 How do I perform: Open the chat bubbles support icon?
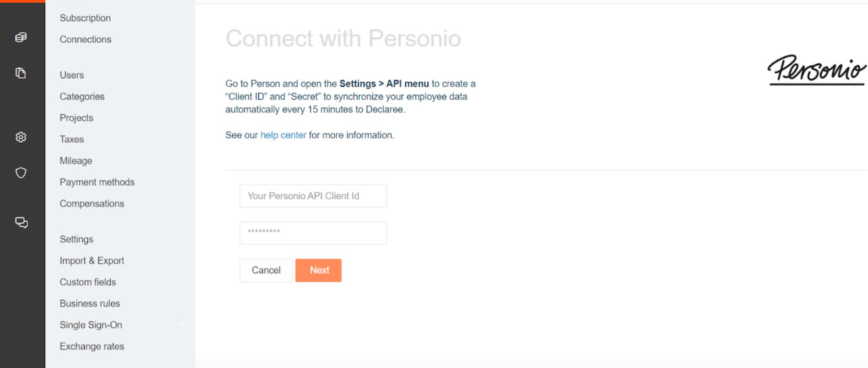[21, 222]
